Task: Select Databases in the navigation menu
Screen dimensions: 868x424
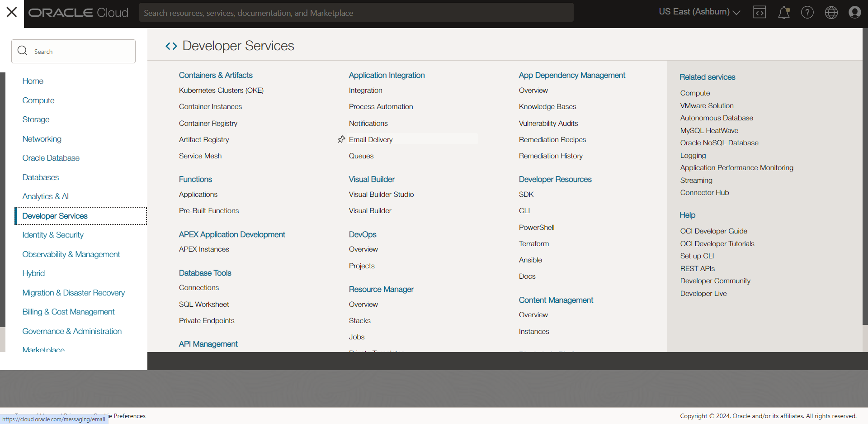Action: (x=41, y=177)
